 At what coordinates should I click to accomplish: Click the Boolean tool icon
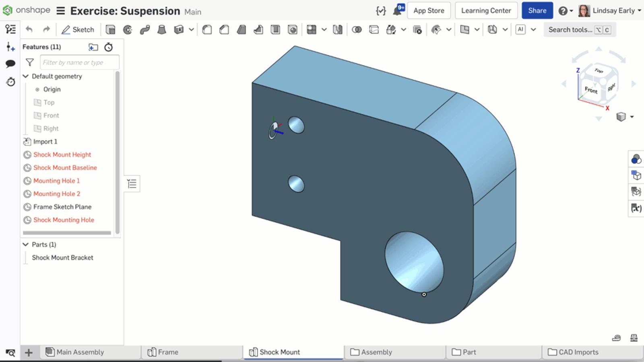[x=357, y=30]
